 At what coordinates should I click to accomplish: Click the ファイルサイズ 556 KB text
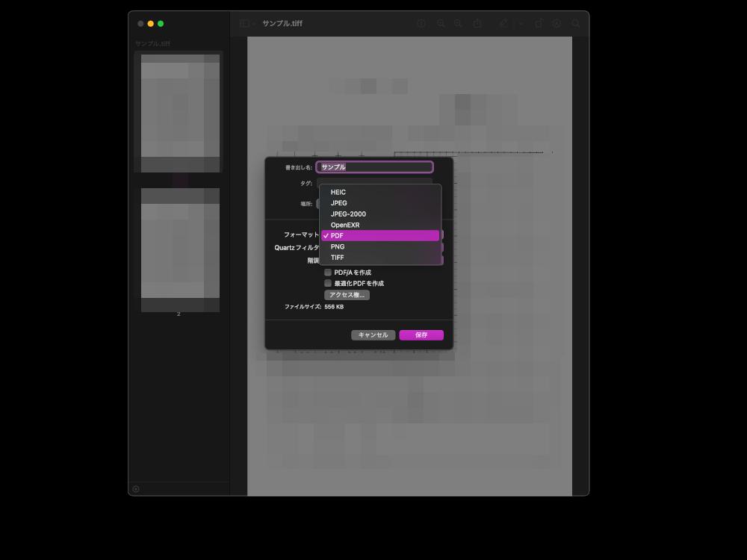tap(314, 307)
